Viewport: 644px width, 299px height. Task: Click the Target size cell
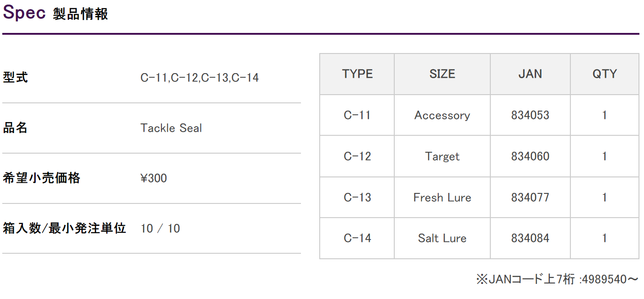point(442,156)
